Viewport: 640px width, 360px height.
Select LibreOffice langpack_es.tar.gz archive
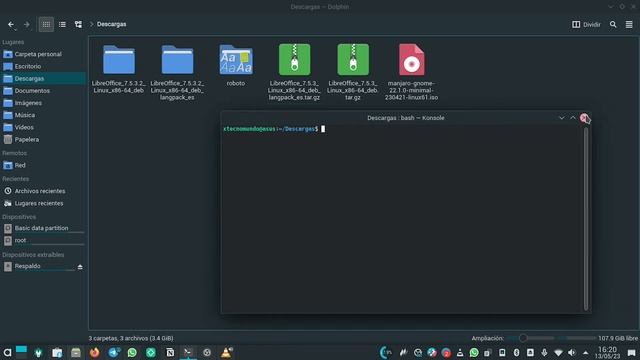coord(294,72)
